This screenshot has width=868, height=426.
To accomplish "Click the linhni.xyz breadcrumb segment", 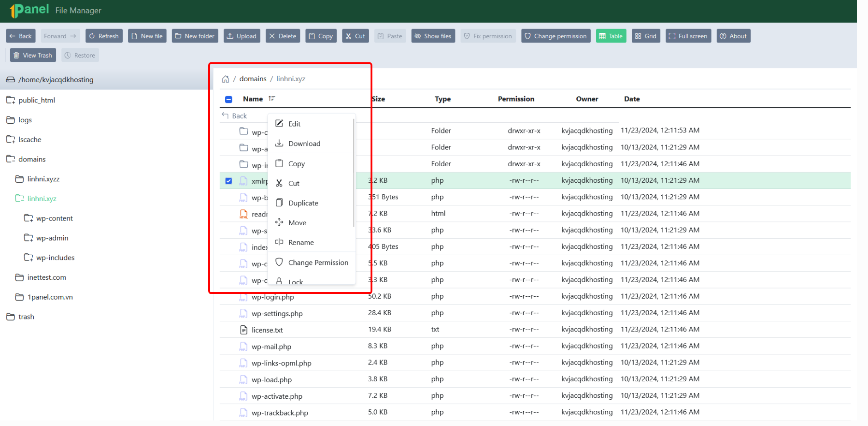I will point(291,79).
